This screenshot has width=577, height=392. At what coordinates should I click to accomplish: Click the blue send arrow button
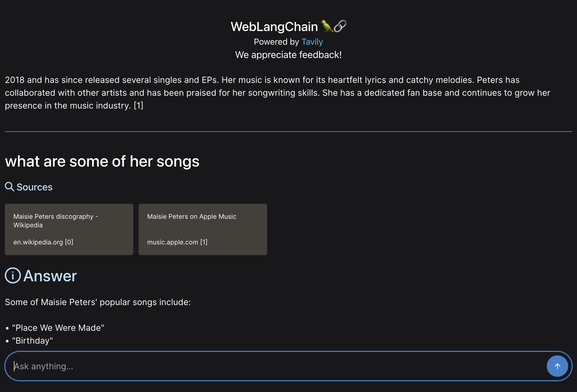click(557, 366)
